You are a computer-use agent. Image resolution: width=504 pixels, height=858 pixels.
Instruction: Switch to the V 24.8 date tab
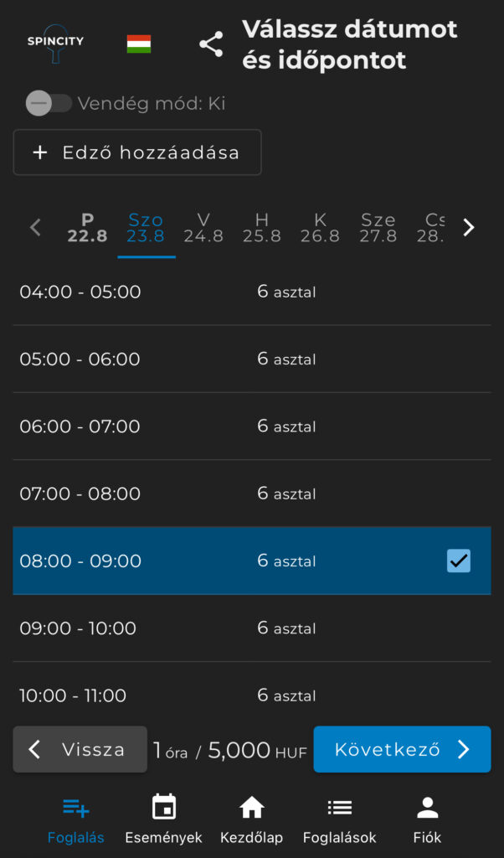203,228
